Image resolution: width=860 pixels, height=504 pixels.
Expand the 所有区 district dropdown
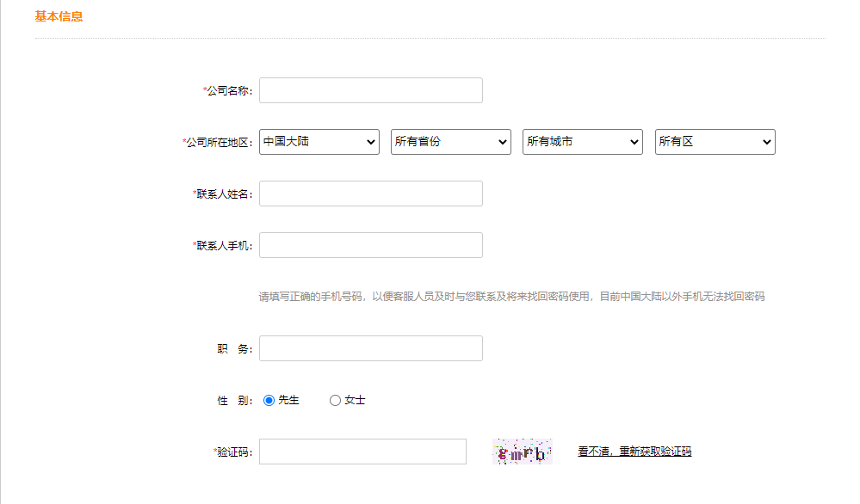pos(715,142)
